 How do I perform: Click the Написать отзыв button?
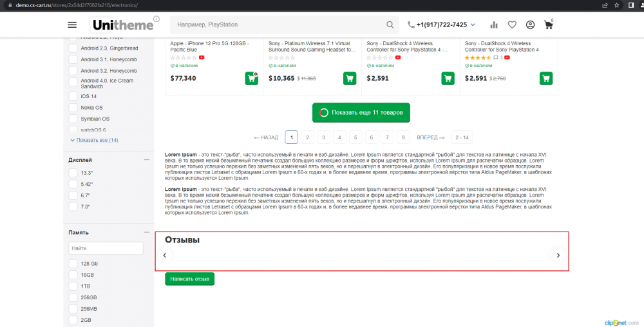tap(189, 279)
